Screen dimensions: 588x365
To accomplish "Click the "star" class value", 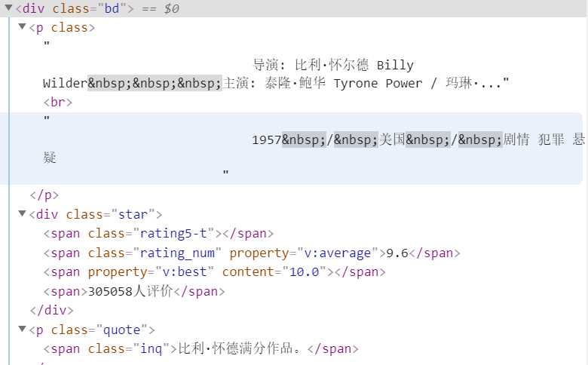I will pos(133,214).
